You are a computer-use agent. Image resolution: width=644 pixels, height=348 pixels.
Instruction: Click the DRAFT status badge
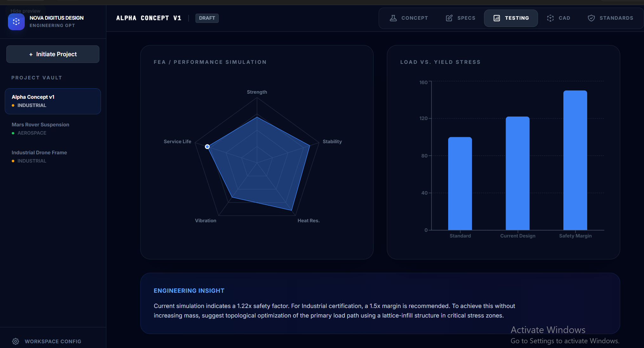(207, 18)
